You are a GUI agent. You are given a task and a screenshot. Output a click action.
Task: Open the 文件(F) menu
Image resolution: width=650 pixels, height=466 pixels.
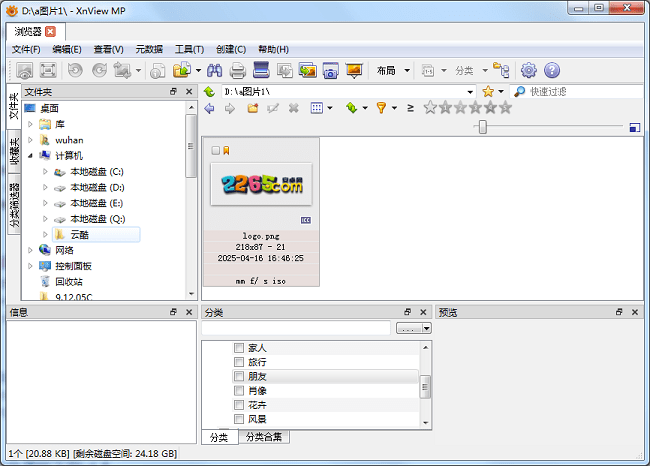click(26, 49)
